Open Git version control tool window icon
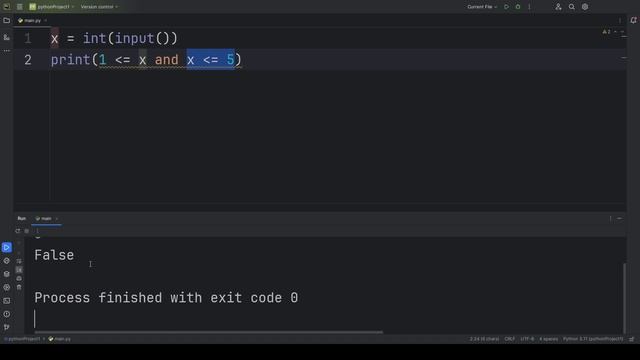Image resolution: width=640 pixels, height=360 pixels. pos(7,327)
